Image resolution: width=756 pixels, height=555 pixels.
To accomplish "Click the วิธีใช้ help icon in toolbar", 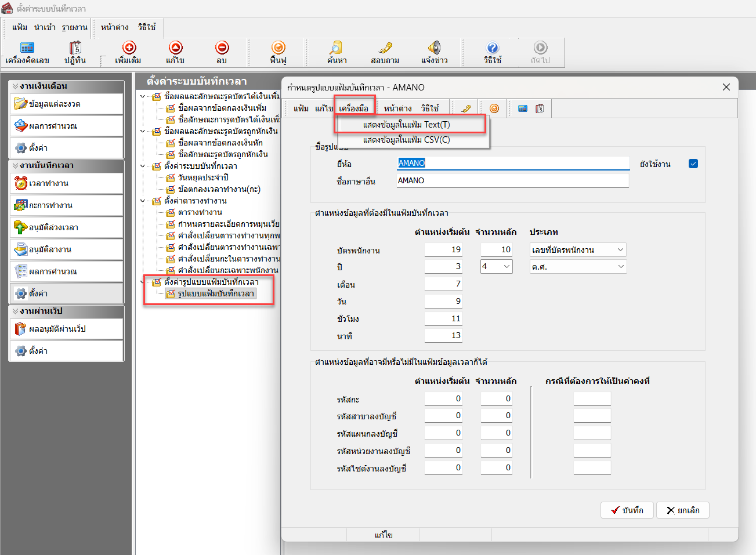I will (x=492, y=48).
